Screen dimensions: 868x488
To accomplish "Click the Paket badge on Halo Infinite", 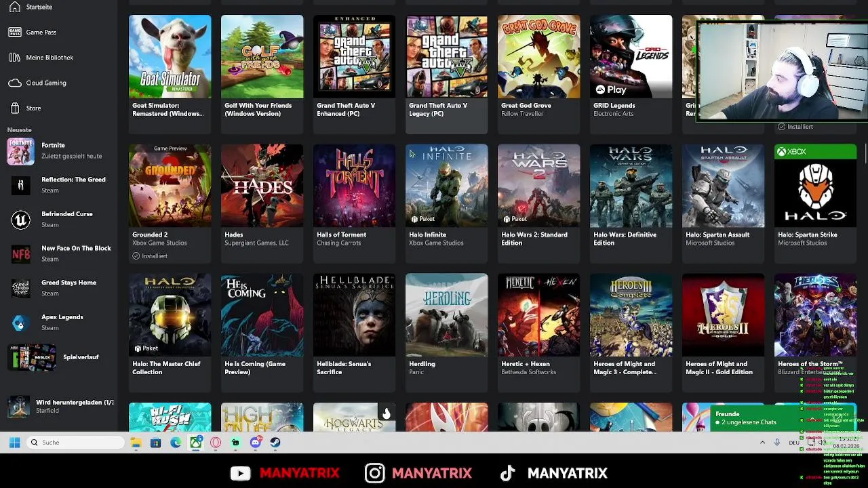I will point(422,219).
